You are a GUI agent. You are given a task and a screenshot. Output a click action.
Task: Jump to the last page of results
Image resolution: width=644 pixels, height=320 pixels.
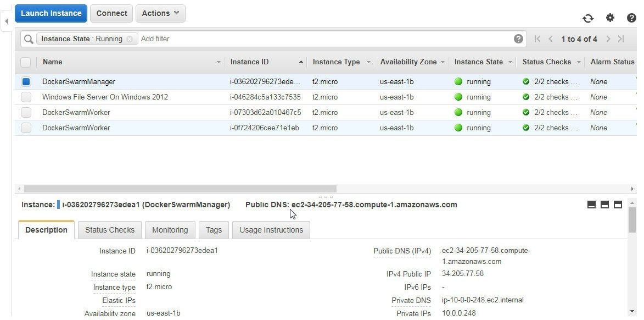click(x=621, y=38)
